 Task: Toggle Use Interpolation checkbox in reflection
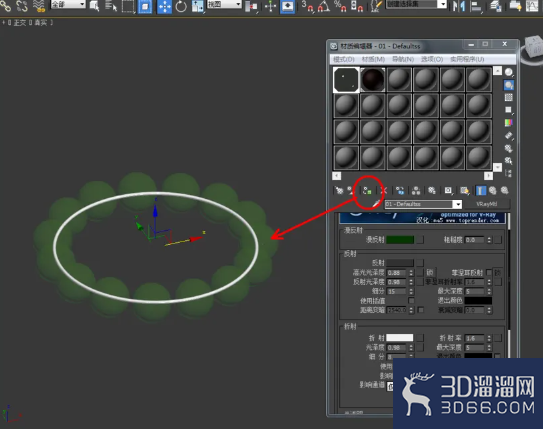click(x=411, y=300)
